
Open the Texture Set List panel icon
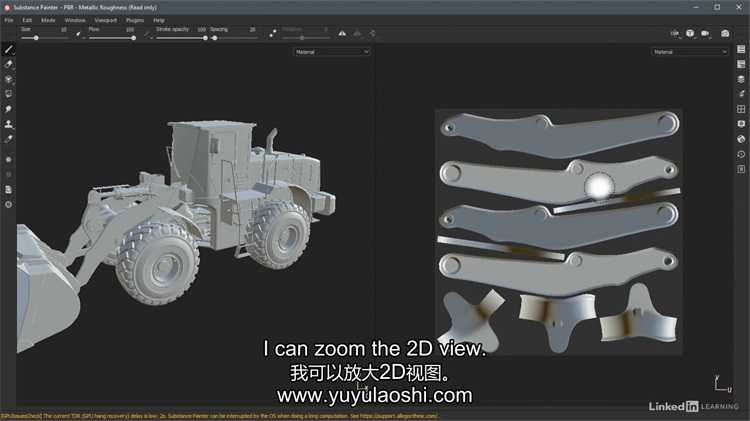click(741, 49)
